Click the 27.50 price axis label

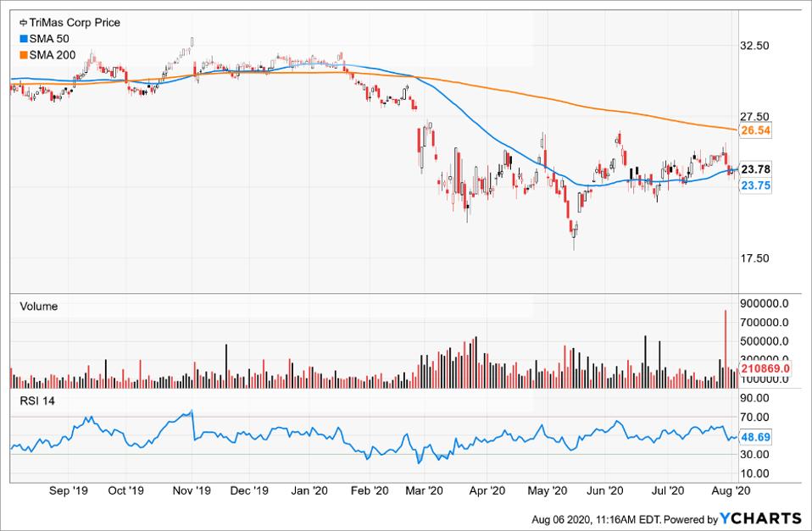click(754, 117)
